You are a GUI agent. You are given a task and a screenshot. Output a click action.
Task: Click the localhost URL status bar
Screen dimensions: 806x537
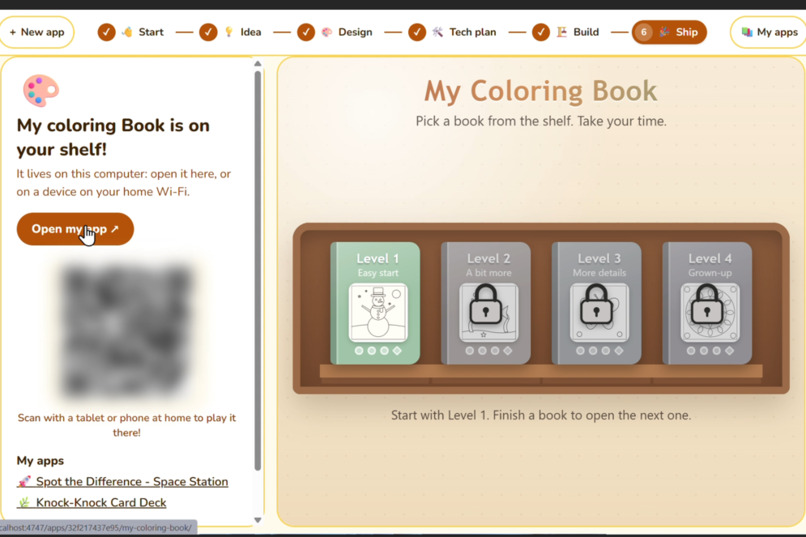pyautogui.click(x=98, y=528)
